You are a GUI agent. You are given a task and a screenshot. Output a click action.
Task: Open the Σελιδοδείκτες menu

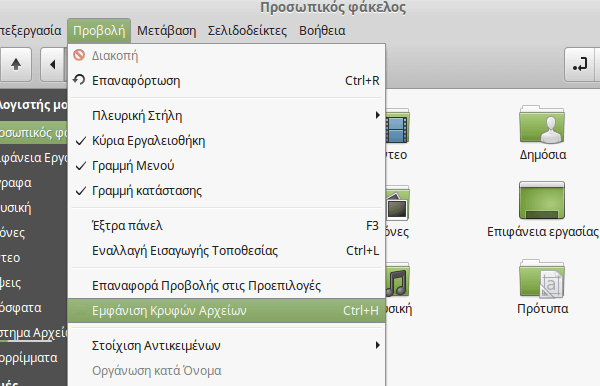coord(247,31)
